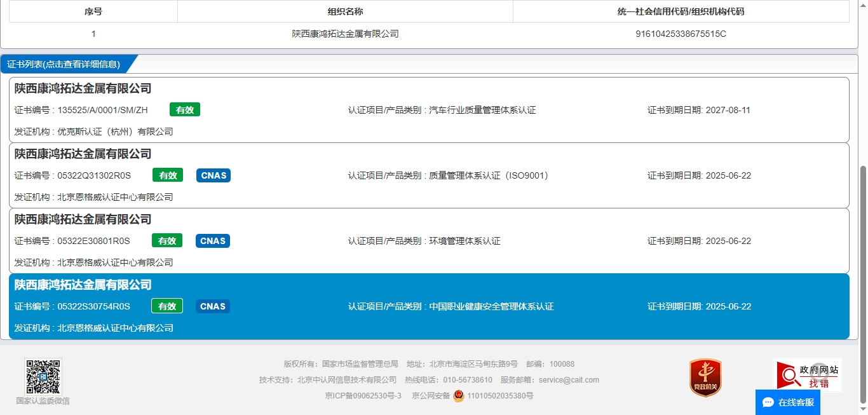Viewport: 868px width, 415px height.
Task: Click the CNAS badge of certificate 05322Q31302R0S
Action: point(214,175)
